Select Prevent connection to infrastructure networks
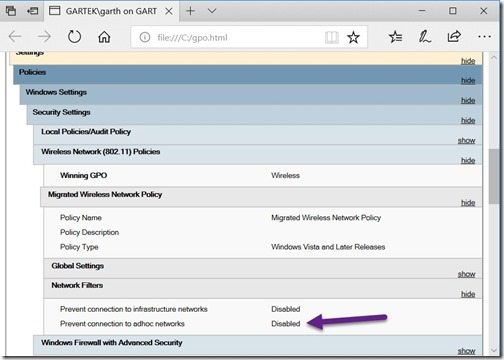504x360 pixels. (134, 309)
